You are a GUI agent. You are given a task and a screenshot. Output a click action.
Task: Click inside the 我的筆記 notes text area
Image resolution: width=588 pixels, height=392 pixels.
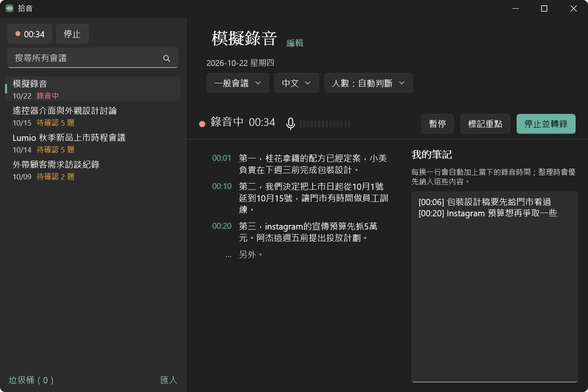tap(495, 287)
